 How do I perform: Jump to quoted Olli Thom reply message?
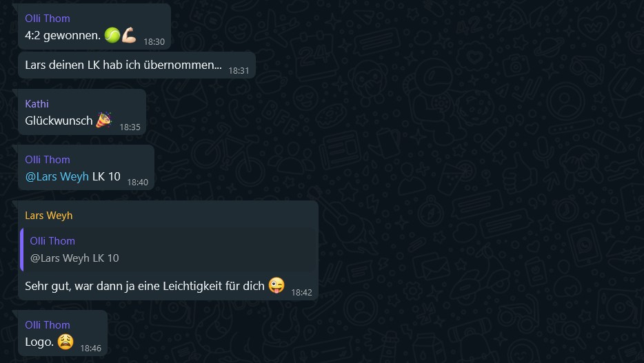tap(169, 249)
